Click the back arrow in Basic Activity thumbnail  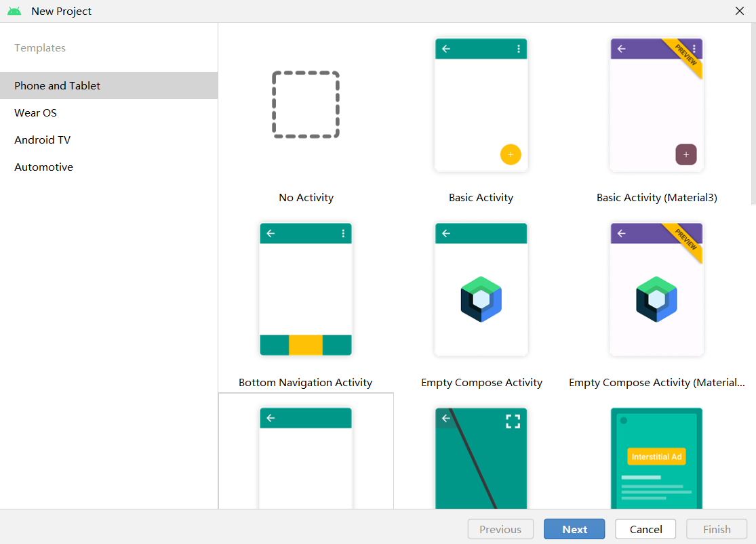pyautogui.click(x=446, y=49)
